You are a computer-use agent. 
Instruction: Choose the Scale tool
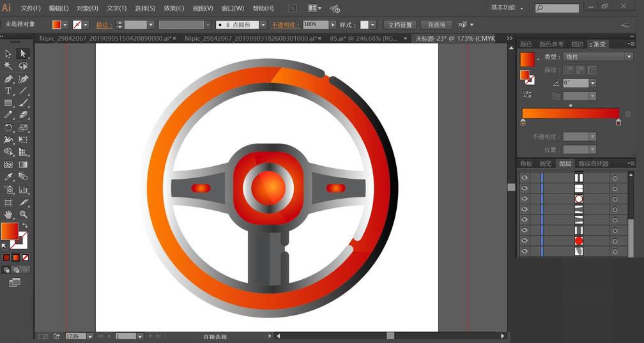23,128
